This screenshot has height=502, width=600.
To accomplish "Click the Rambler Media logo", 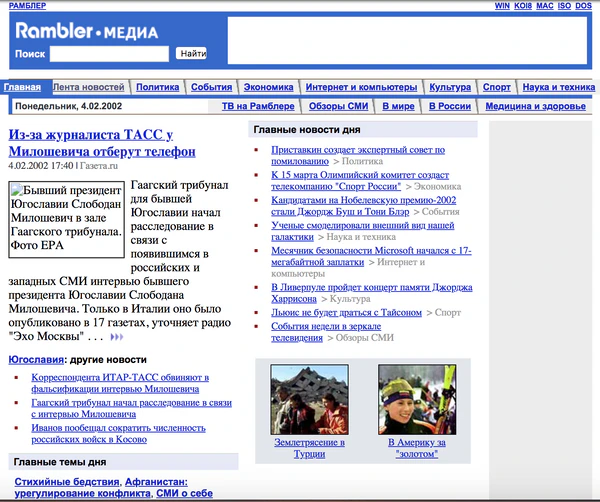I will 86,31.
